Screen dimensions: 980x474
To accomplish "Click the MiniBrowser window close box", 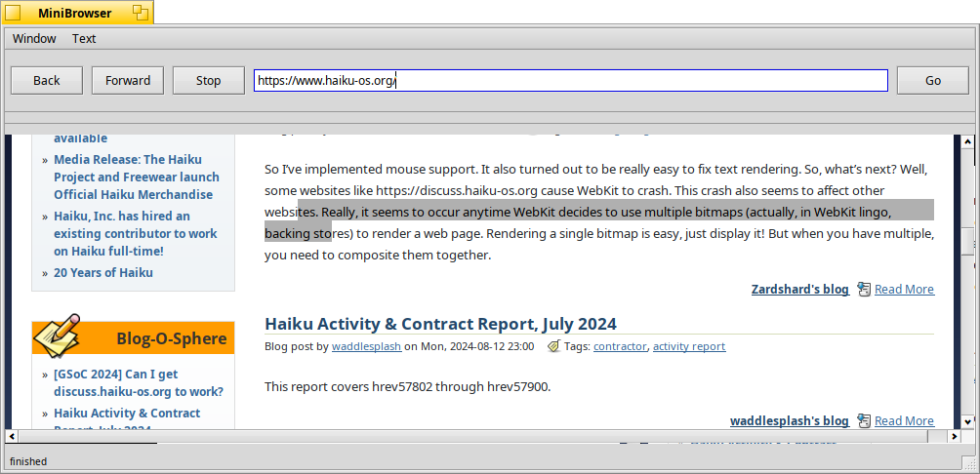I will coord(13,13).
